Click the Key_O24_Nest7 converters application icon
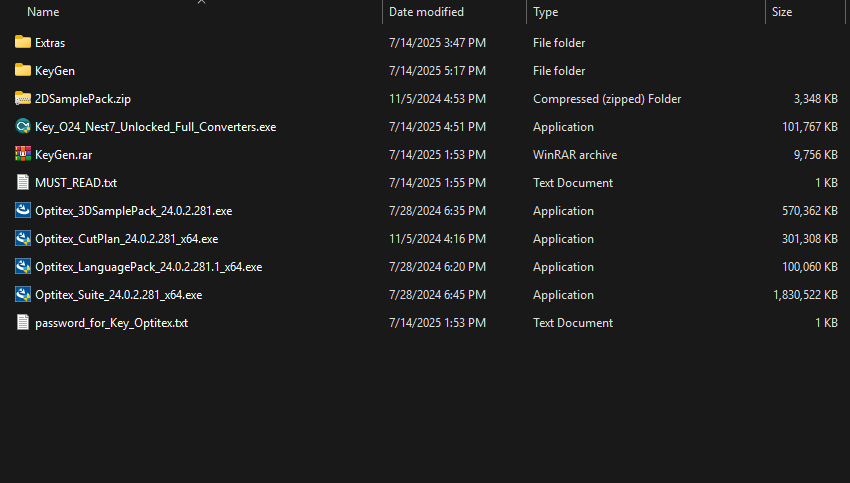Image resolution: width=850 pixels, height=483 pixels. tap(23, 127)
